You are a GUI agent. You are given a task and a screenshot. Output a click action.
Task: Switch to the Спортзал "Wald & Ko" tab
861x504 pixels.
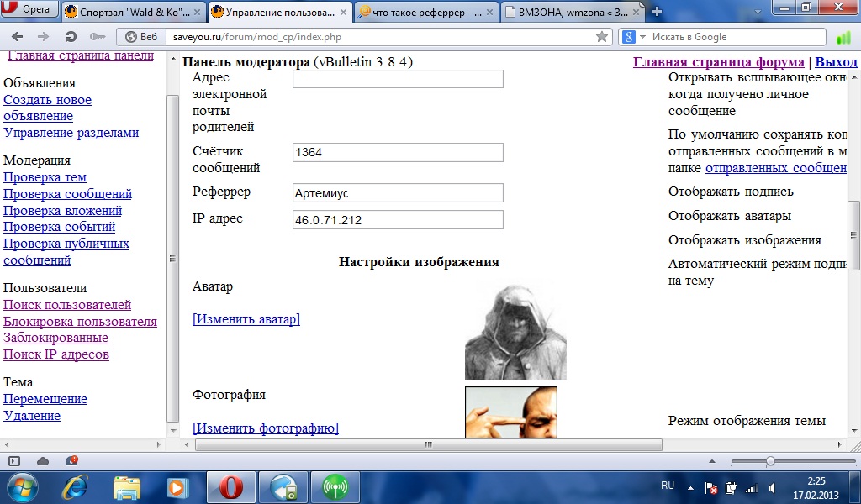(x=134, y=12)
